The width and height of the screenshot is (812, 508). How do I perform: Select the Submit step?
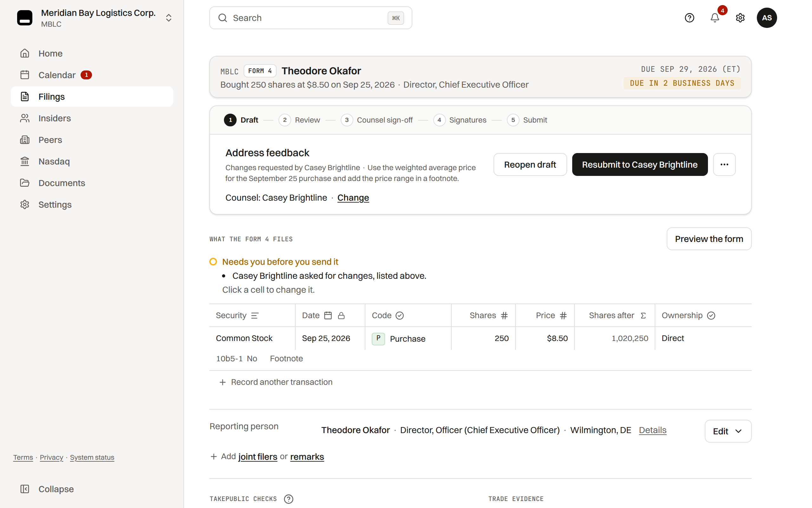[x=527, y=120]
